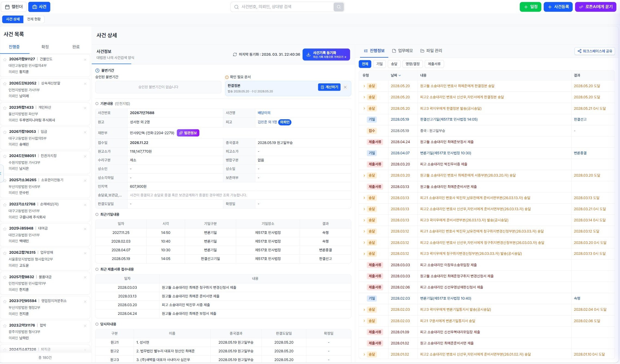Open the 배당이의 case name link

point(264,113)
